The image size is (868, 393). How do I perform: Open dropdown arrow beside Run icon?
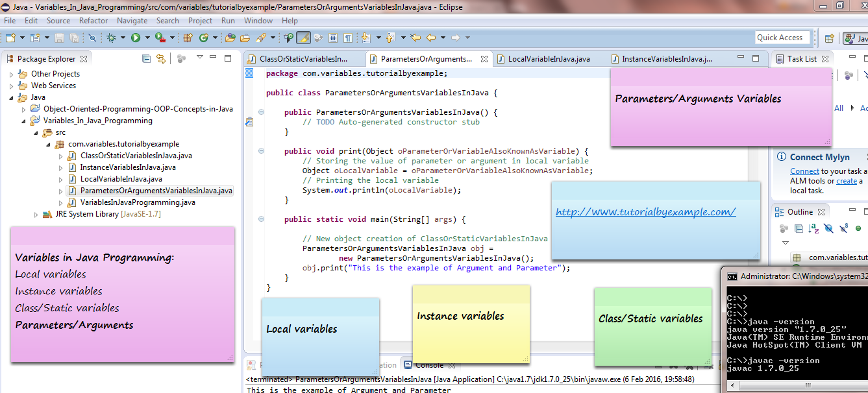[x=147, y=38]
